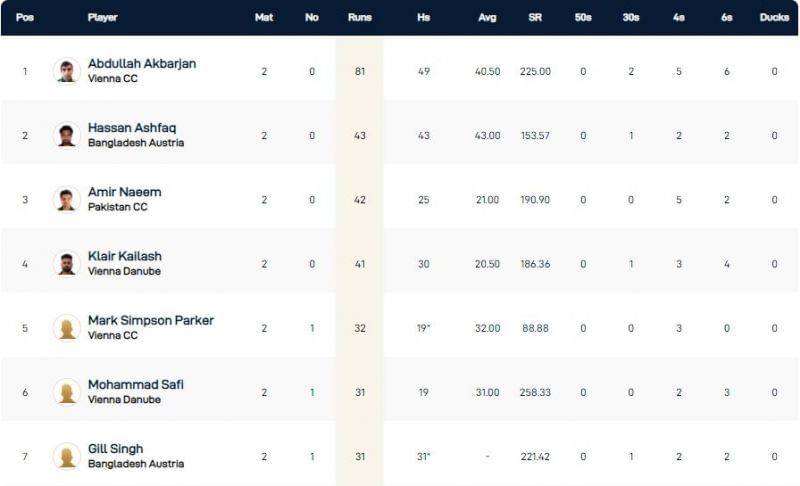Click Mohammad Safi's placeholder avatar
This screenshot has height=486, width=800.
coord(67,392)
